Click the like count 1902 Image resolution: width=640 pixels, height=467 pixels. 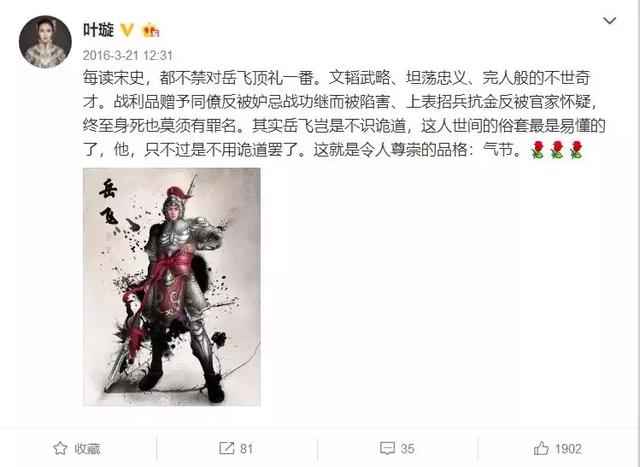(568, 449)
